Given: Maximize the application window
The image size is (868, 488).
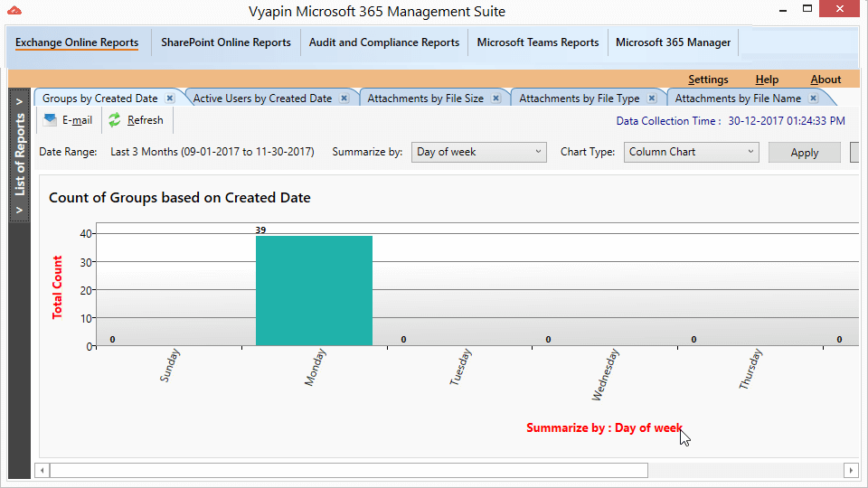Looking at the screenshot, I should 807,9.
